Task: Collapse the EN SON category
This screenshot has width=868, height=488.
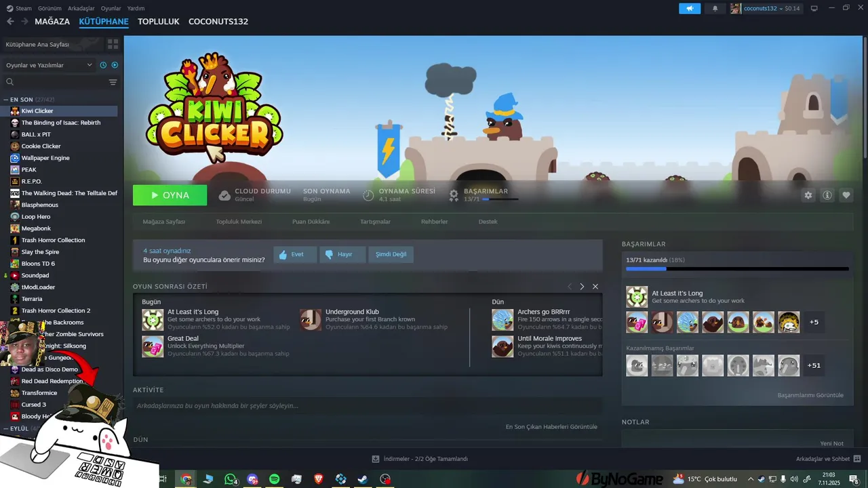Action: point(6,100)
